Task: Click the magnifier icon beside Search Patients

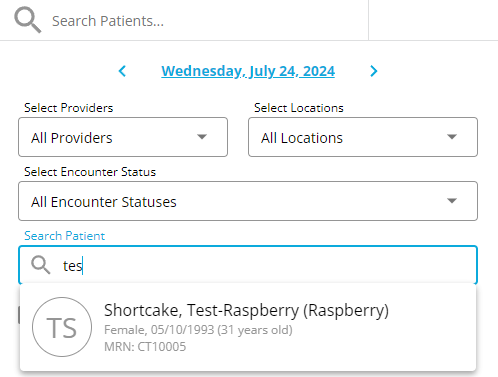Action: coord(28,20)
